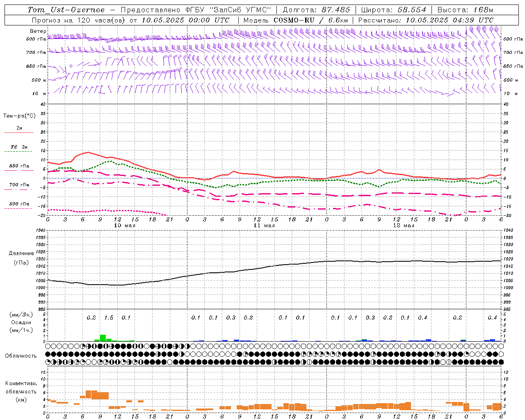Image resolution: width=525 pixels, height=420 pixels.
Task: Select the 500 гПа temperature legend entry
Action: point(19,205)
